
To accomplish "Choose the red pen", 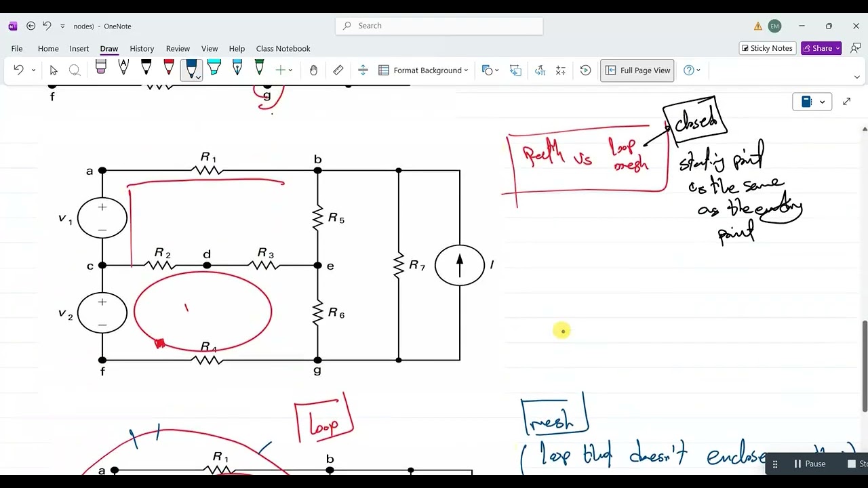I will (x=169, y=68).
